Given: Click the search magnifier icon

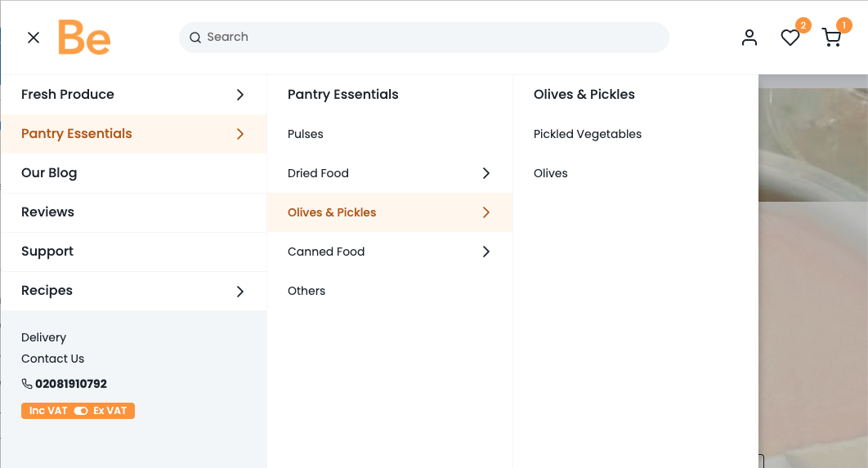Looking at the screenshot, I should [x=195, y=38].
